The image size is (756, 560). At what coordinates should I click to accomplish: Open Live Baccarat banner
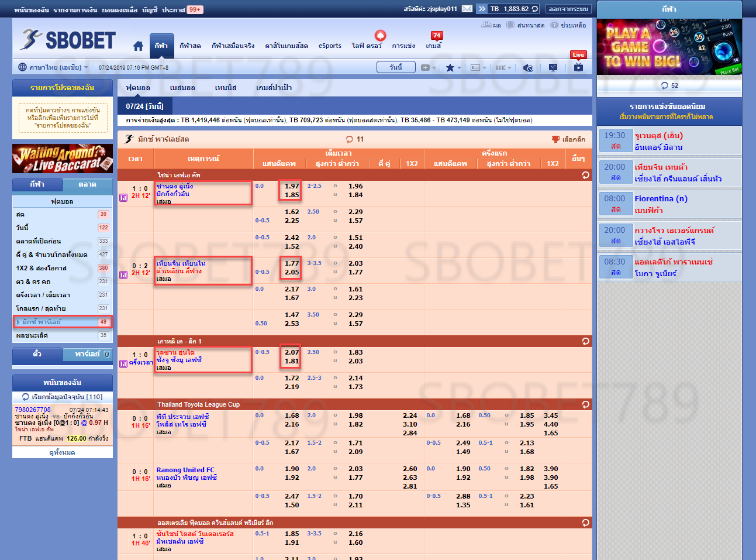pyautogui.click(x=63, y=159)
